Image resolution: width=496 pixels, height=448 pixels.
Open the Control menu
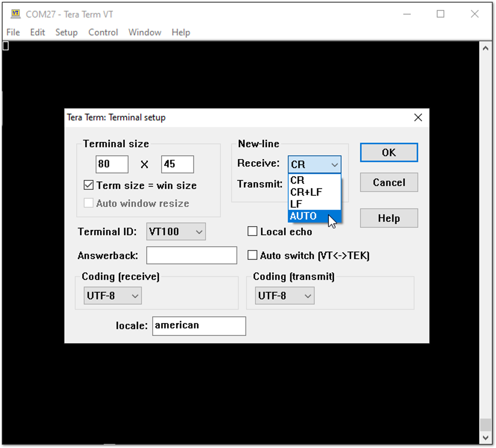pyautogui.click(x=103, y=32)
